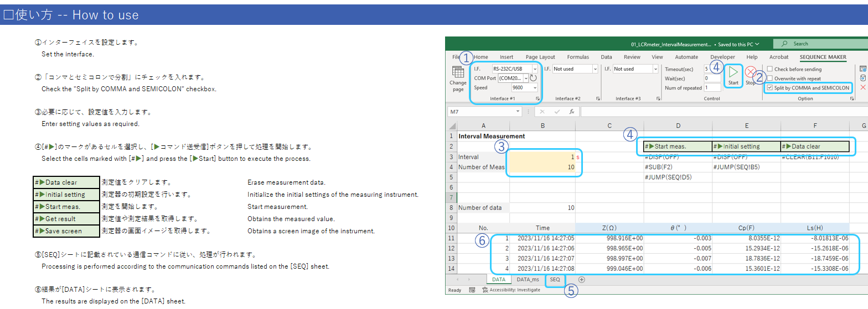Switch to the Page Layout ribbon tab
This screenshot has width=868, height=309.
point(540,57)
